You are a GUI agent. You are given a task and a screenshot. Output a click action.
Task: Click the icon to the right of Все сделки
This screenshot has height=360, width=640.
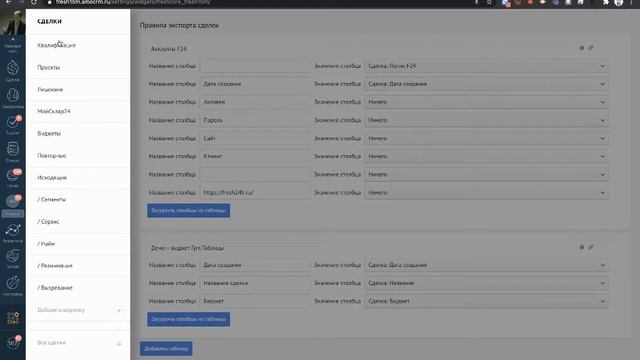click(119, 343)
